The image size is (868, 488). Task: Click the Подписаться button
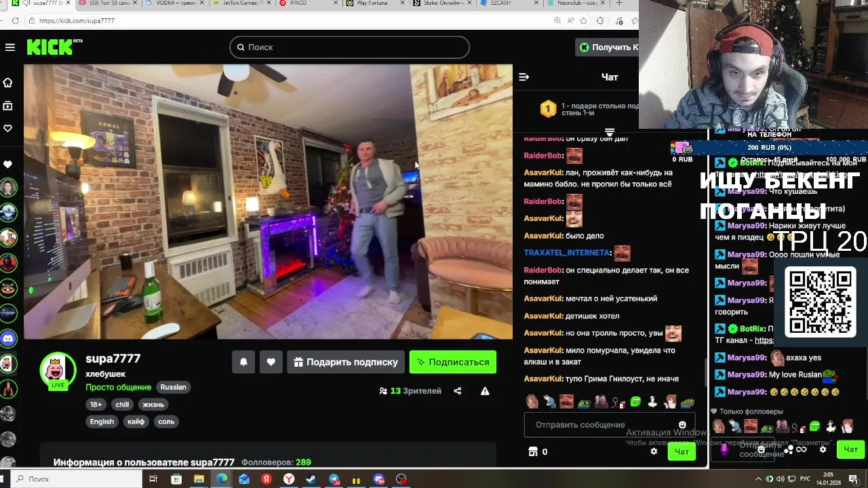tap(453, 362)
